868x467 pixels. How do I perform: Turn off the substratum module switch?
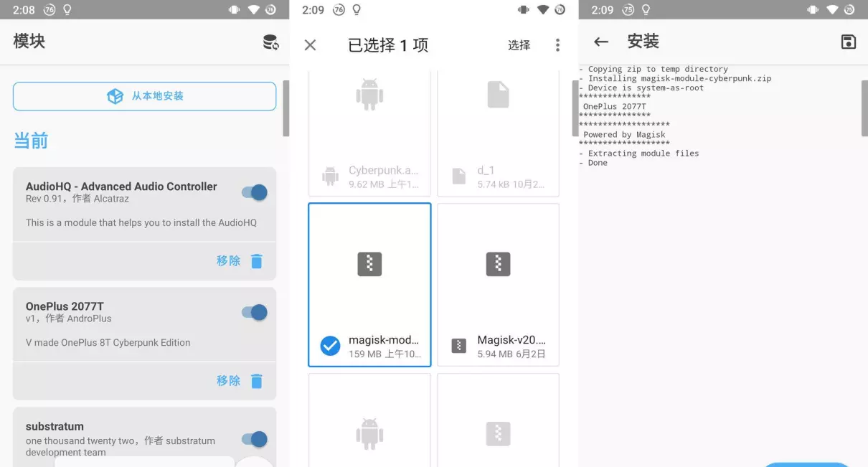(254, 439)
